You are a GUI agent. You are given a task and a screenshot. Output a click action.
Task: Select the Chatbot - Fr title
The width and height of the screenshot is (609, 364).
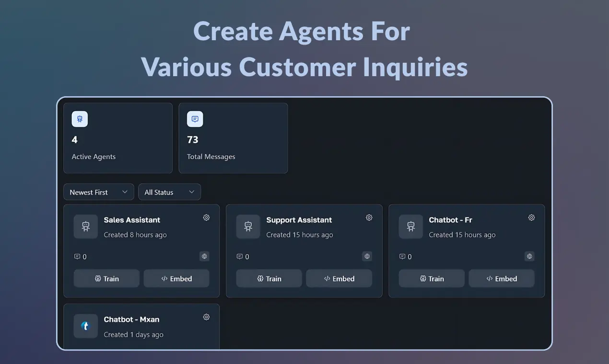[450, 220]
